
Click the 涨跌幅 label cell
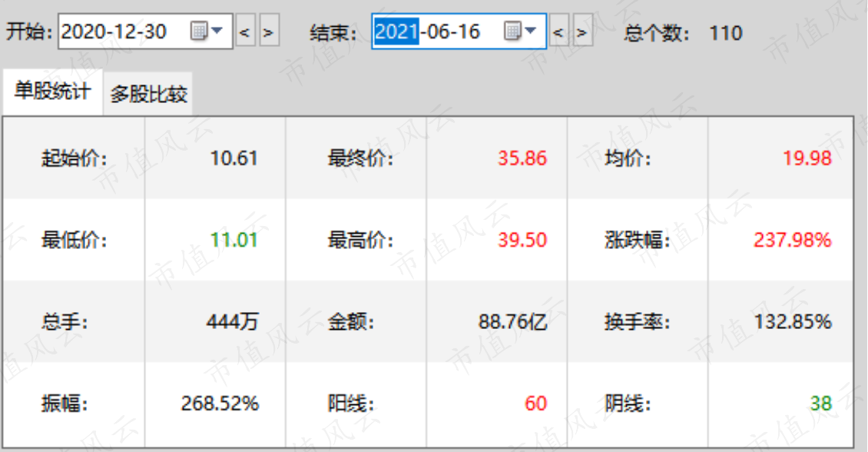[638, 240]
